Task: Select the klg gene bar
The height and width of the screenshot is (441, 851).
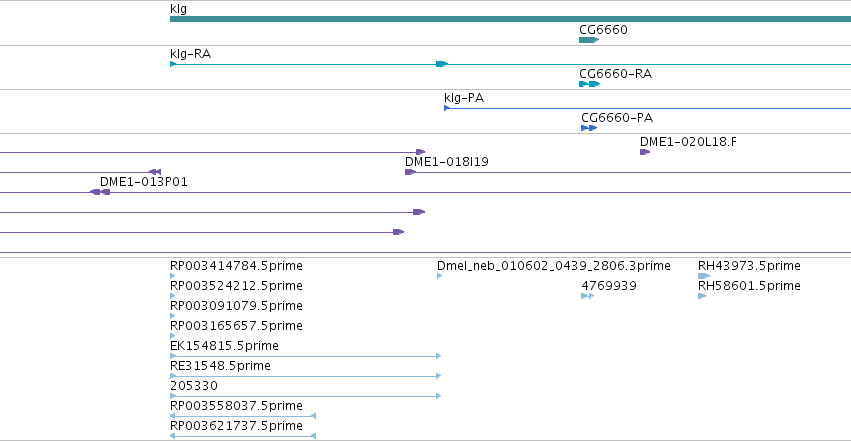Action: click(510, 19)
